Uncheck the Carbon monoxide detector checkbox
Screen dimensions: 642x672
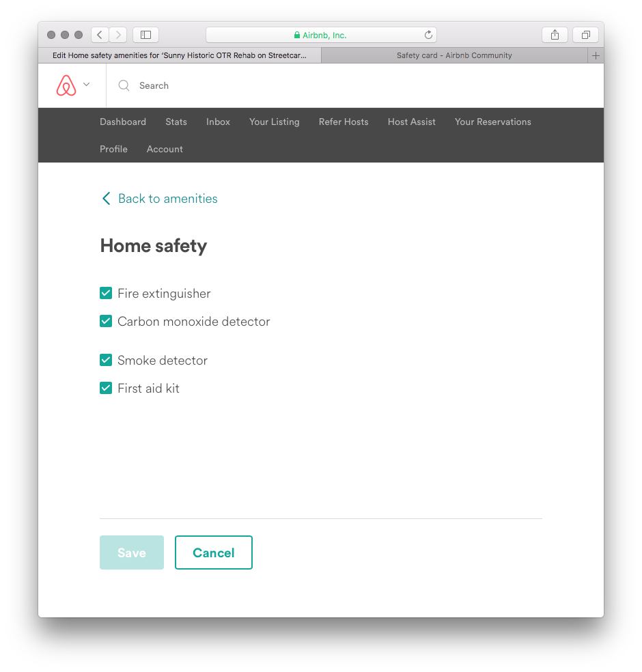(x=106, y=322)
